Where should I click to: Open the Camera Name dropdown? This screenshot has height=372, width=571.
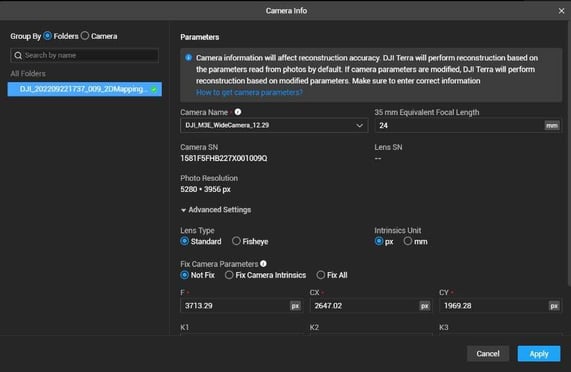(x=274, y=125)
